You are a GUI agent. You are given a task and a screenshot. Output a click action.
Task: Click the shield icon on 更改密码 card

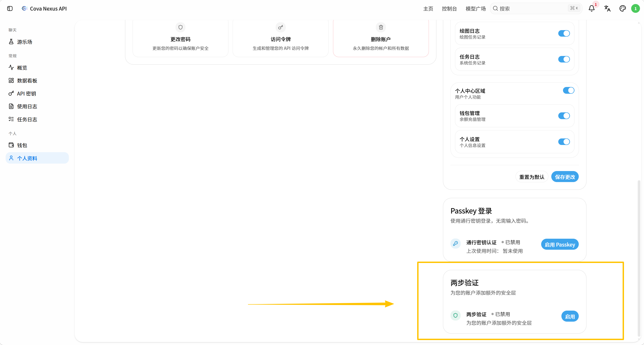point(180,27)
